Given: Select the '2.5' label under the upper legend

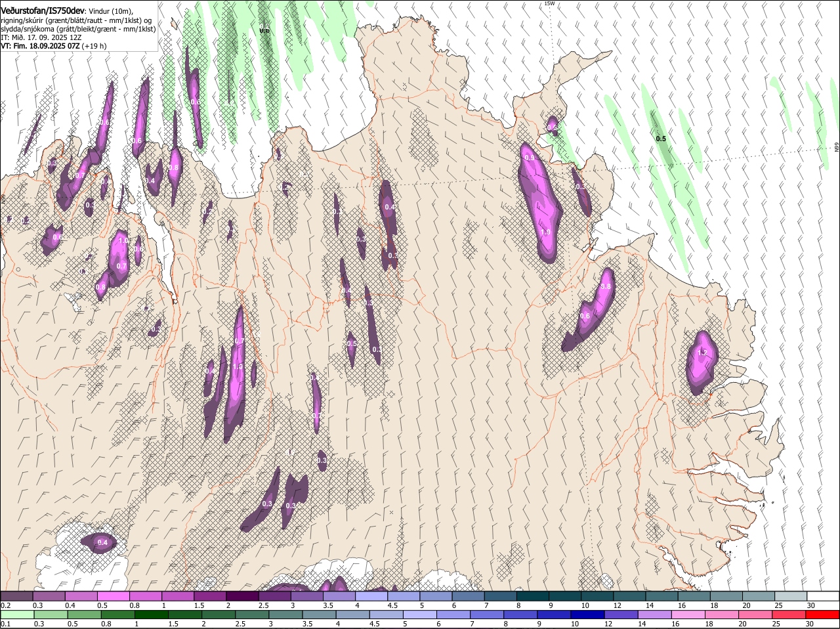Looking at the screenshot, I should pyautogui.click(x=263, y=605).
